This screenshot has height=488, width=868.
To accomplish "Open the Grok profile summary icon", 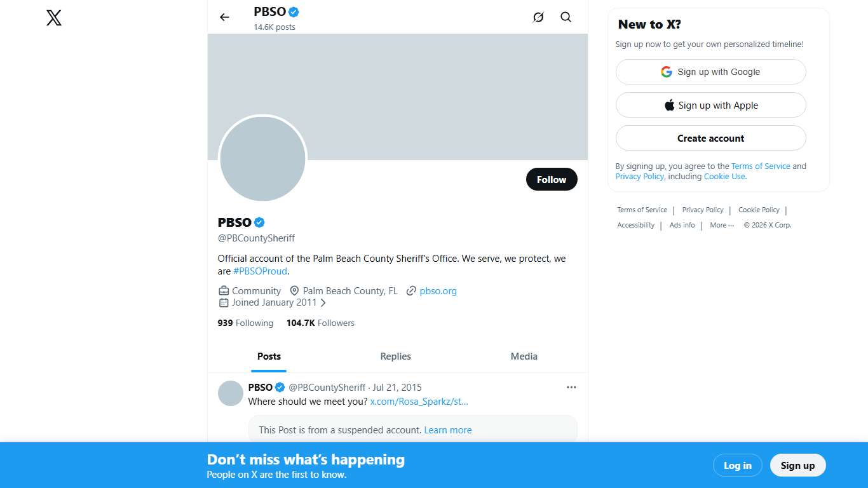I will [x=538, y=17].
